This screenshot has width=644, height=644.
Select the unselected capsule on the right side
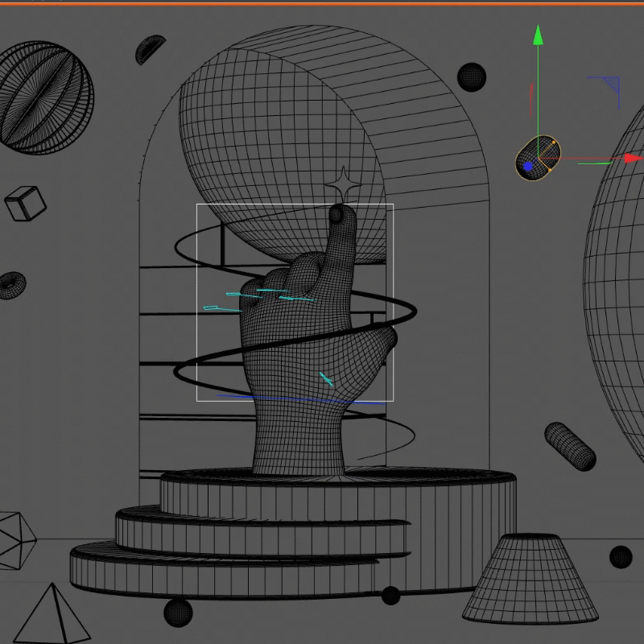point(570,447)
